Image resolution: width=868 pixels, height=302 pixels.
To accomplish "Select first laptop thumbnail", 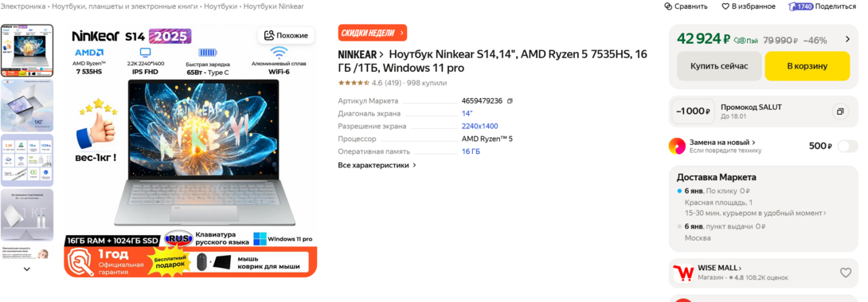I will pyautogui.click(x=27, y=50).
